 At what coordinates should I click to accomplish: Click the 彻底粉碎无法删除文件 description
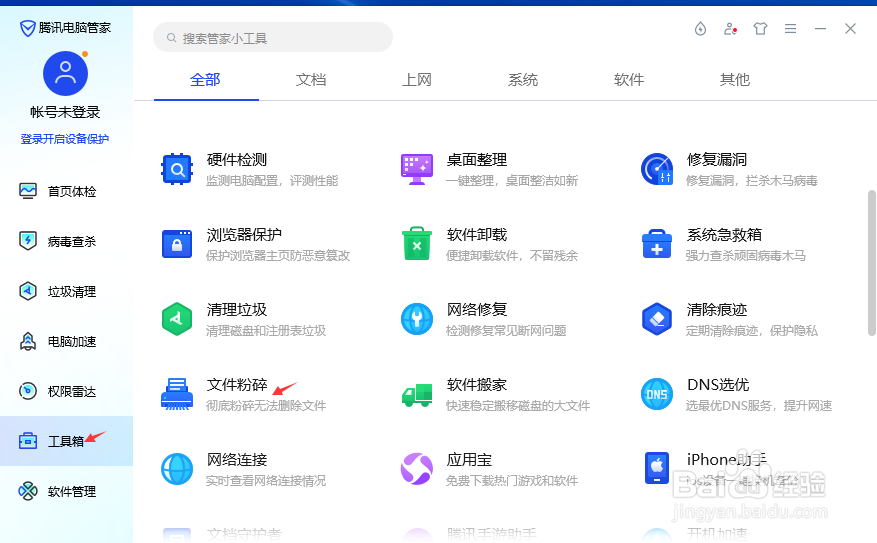(266, 405)
